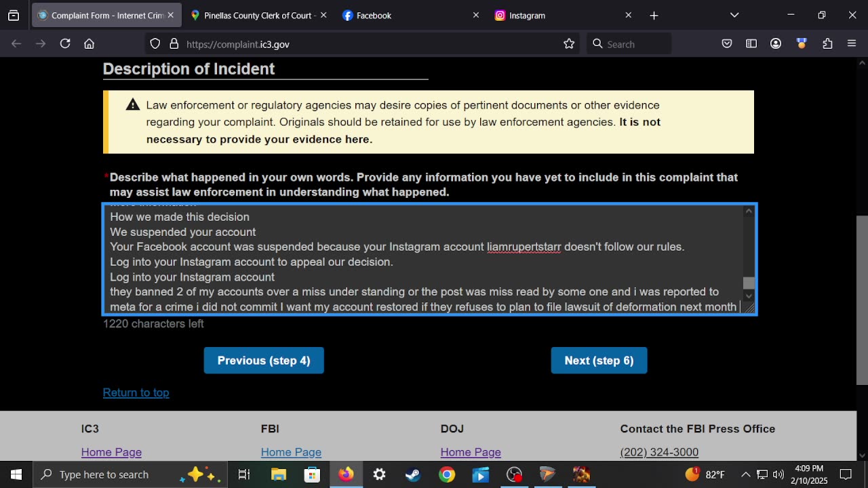Open the FBI Home Page link
The image size is (868, 488).
point(291,452)
